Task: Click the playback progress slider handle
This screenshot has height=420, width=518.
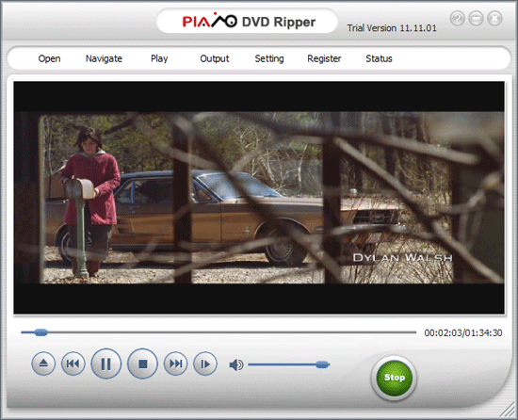Action: (x=40, y=332)
